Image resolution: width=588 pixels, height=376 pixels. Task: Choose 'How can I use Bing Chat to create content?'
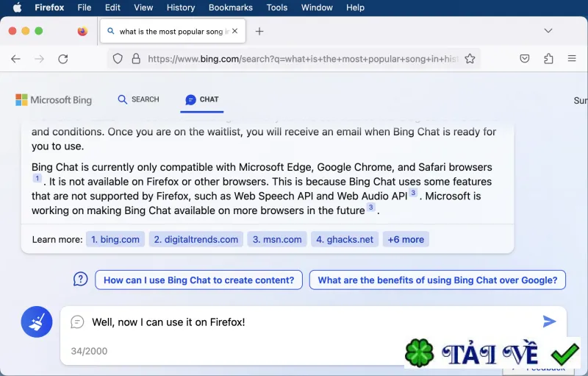[198, 280]
